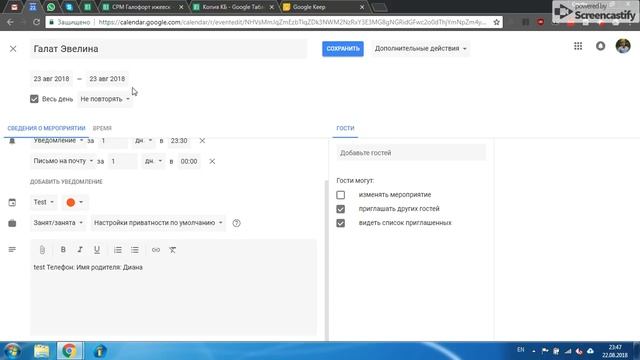Open Google apps grid
This screenshot has height=360, width=640.
tap(578, 46)
